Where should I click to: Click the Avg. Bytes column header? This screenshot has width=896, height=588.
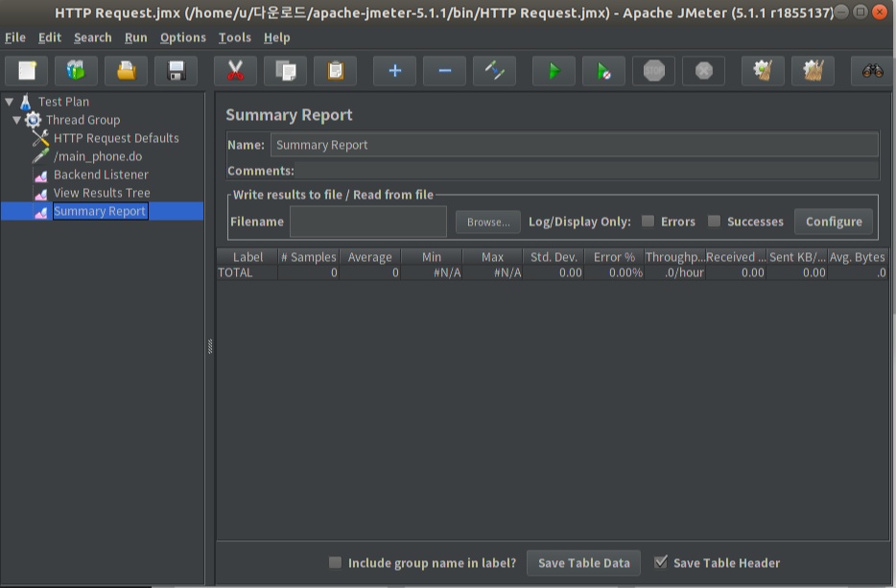tap(857, 257)
